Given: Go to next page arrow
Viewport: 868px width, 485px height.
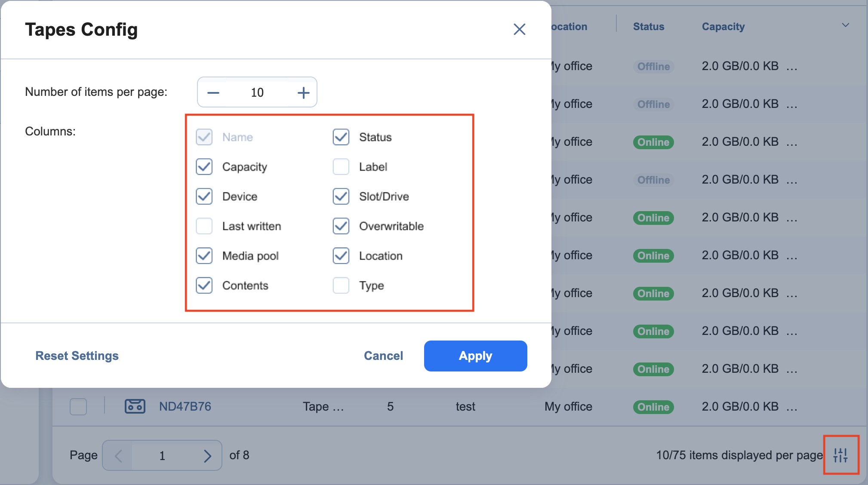Looking at the screenshot, I should point(207,455).
